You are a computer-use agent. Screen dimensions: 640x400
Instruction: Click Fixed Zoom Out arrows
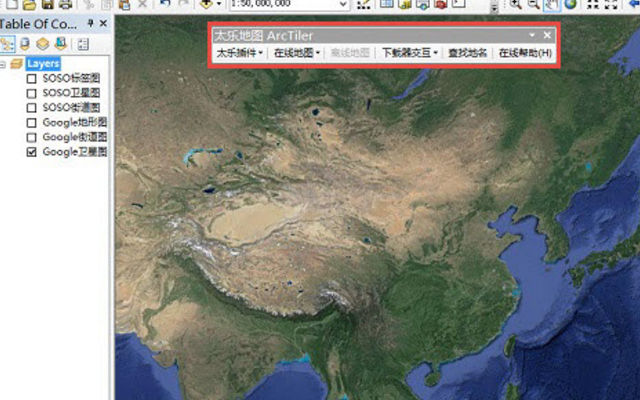[611, 4]
